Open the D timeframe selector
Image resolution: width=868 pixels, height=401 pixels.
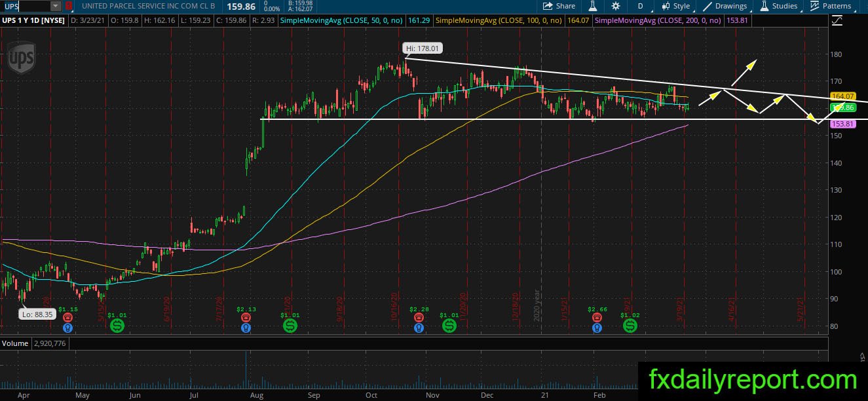pos(640,6)
